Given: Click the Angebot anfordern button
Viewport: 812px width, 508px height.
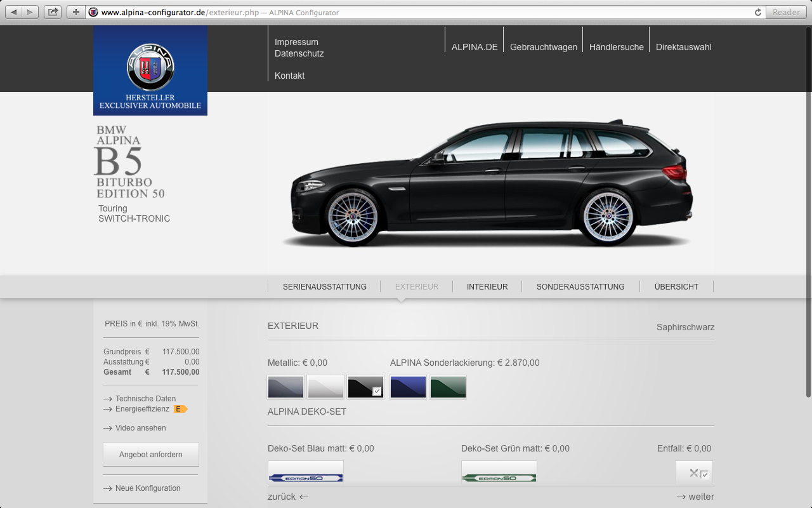Looking at the screenshot, I should point(151,455).
